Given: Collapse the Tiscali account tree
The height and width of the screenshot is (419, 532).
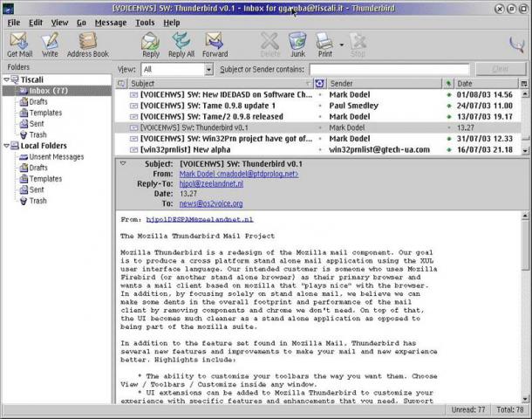Looking at the screenshot, I should point(6,79).
